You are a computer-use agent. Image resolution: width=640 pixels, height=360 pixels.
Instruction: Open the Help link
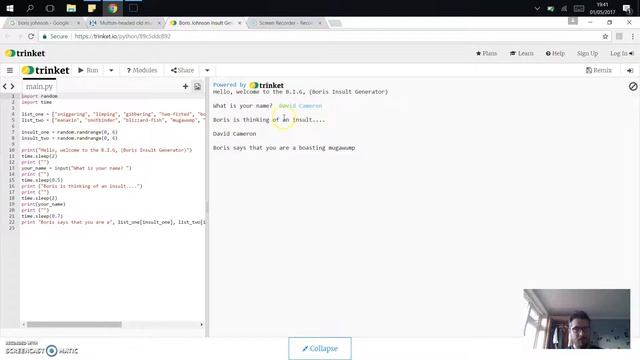pyautogui.click(x=555, y=53)
